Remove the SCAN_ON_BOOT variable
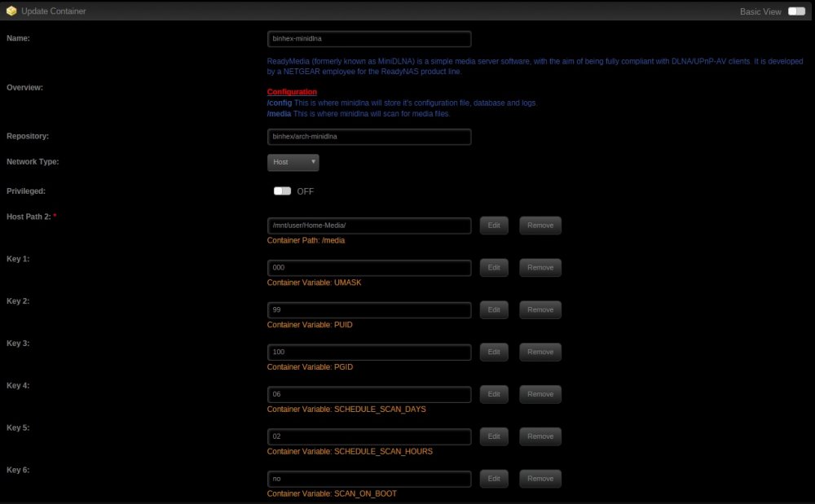 pos(540,479)
